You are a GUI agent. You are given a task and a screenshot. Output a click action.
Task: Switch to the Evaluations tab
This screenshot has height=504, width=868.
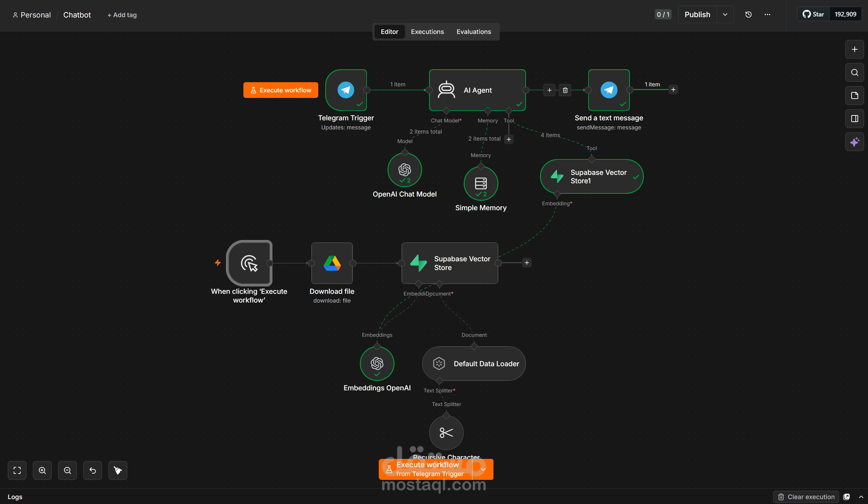pos(474,32)
